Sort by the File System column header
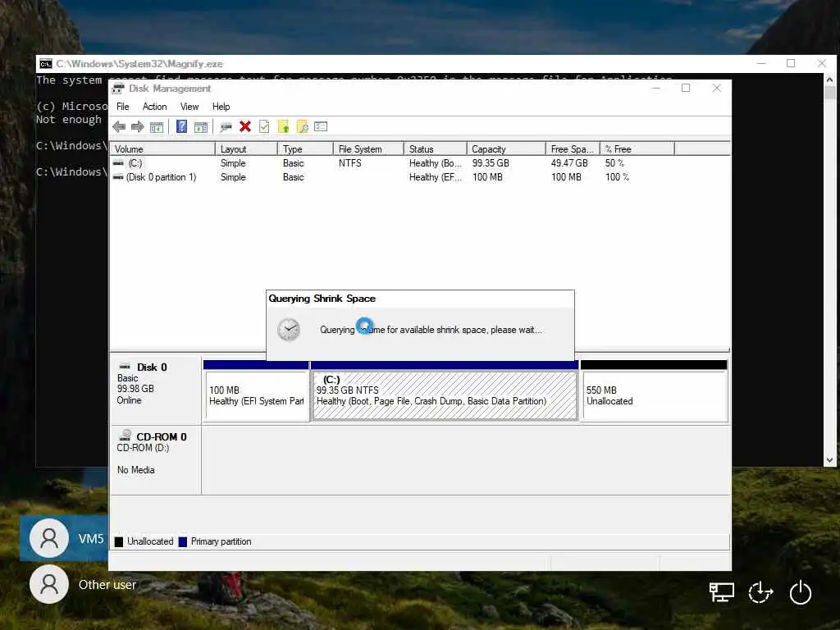 tap(368, 149)
